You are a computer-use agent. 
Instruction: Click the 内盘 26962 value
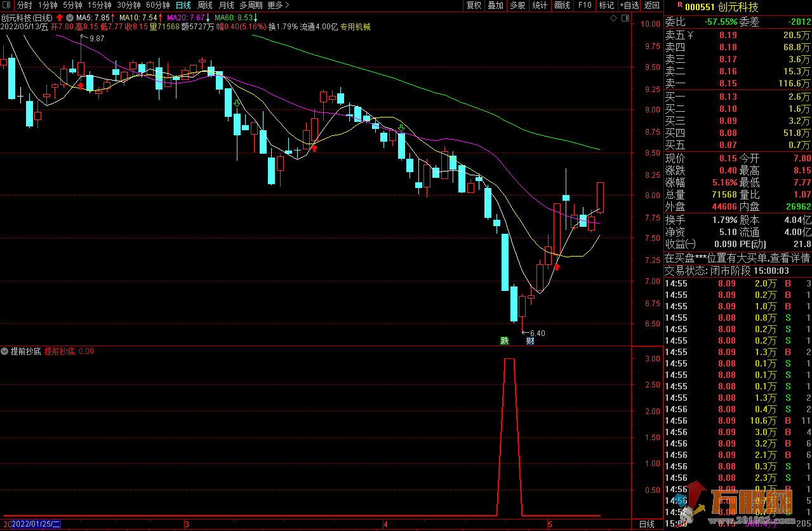pos(797,206)
